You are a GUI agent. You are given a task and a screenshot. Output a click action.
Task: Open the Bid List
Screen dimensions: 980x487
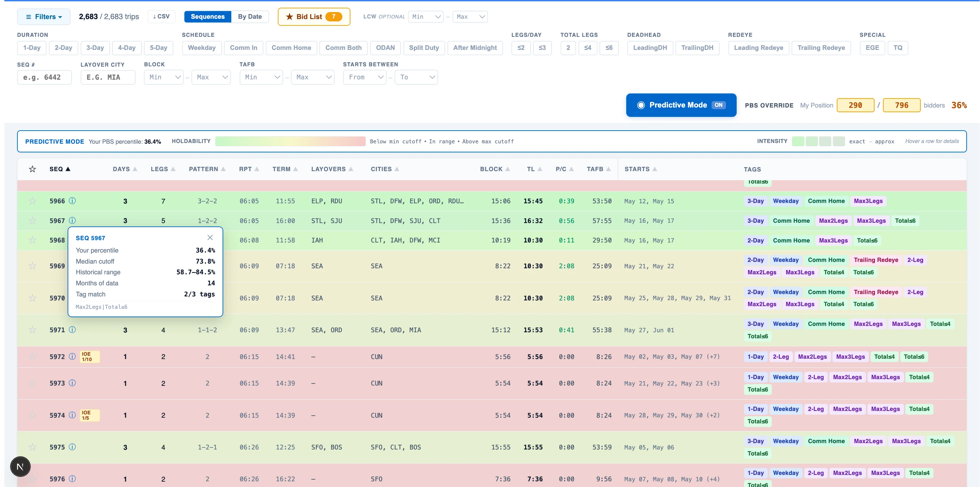(314, 17)
